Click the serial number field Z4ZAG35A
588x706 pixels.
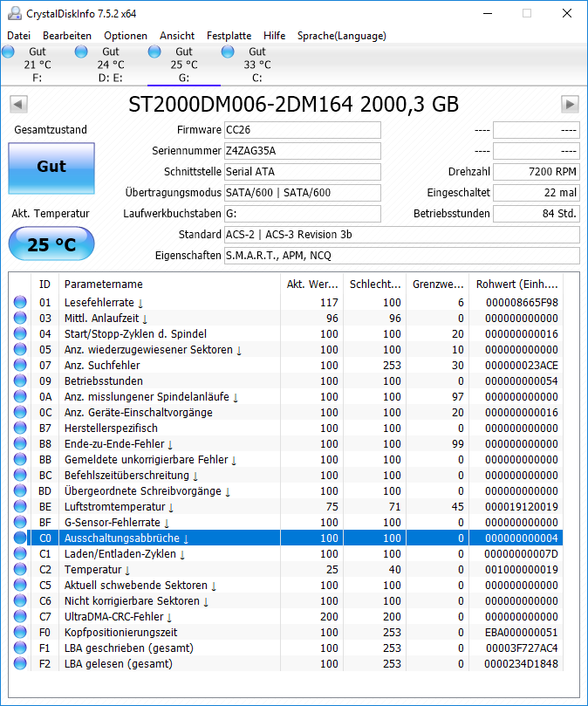303,151
